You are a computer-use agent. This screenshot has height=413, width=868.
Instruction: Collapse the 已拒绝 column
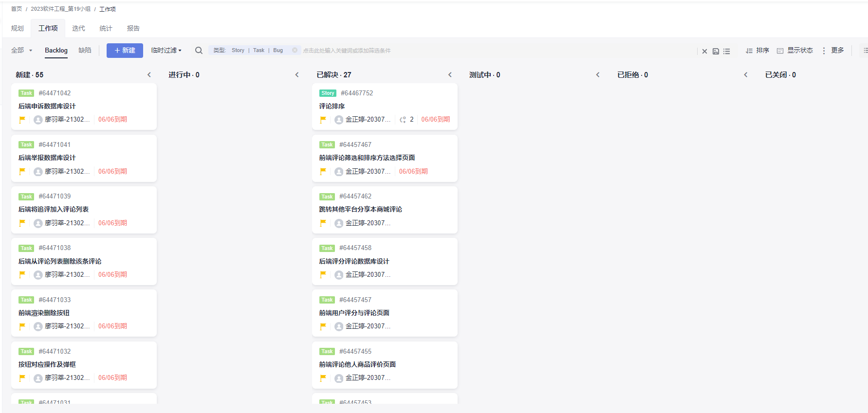point(745,75)
